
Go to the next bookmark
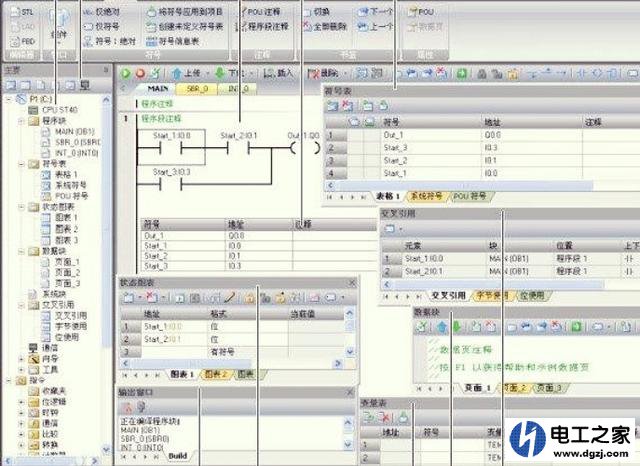(x=375, y=12)
